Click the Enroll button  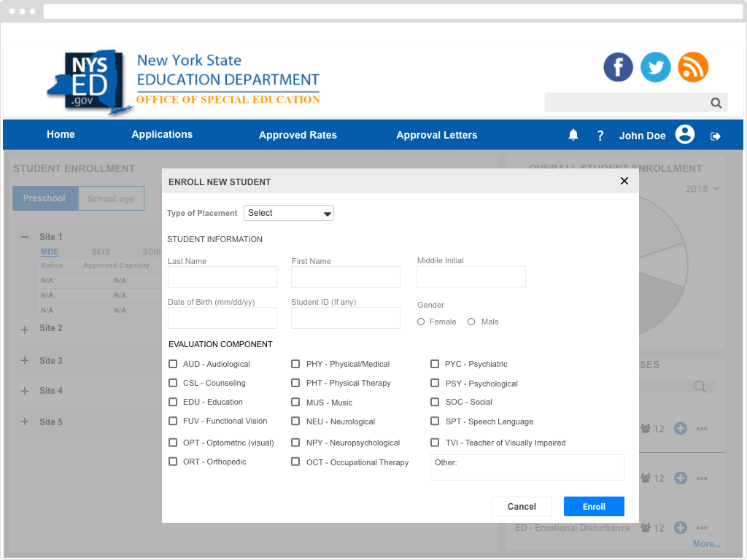coord(594,507)
